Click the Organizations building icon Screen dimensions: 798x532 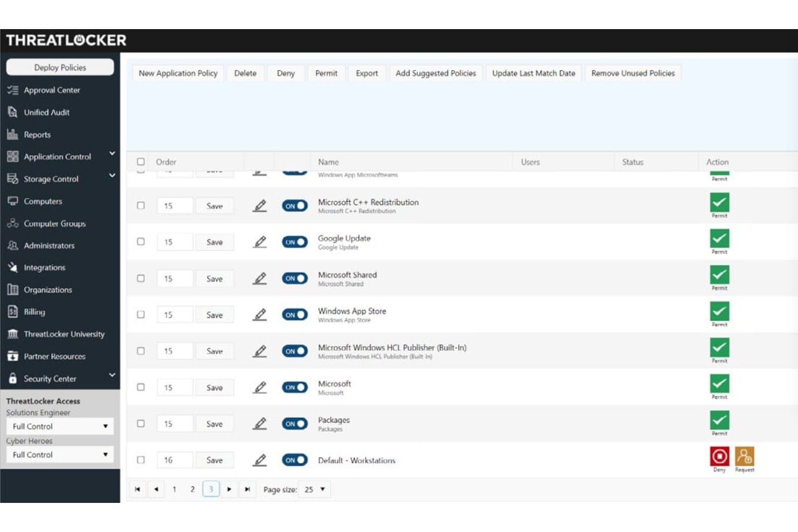13,289
